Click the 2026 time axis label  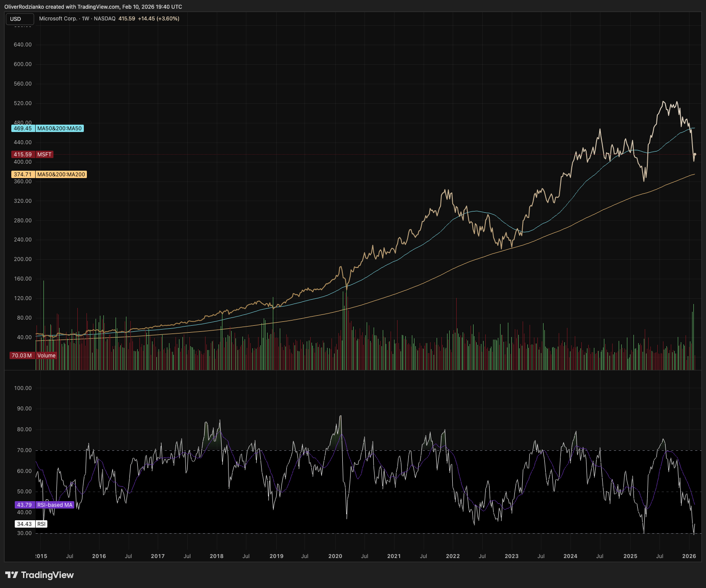pos(689,556)
